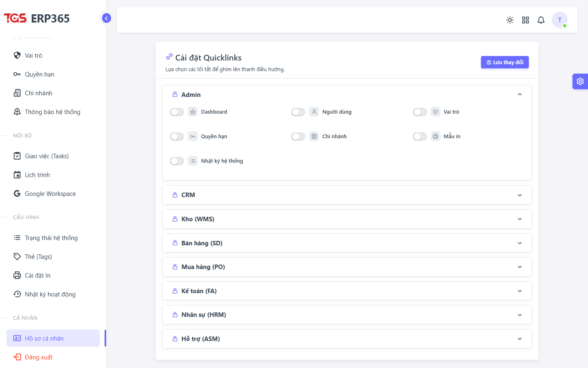588x368 pixels.
Task: Click the Người dùng user icon in Admin section
Action: click(x=314, y=112)
